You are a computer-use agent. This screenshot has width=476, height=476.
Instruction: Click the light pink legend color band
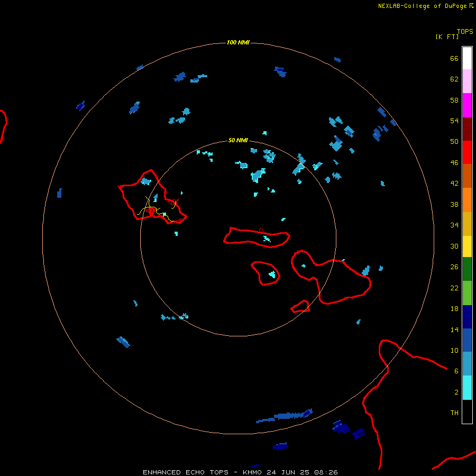[x=467, y=81]
